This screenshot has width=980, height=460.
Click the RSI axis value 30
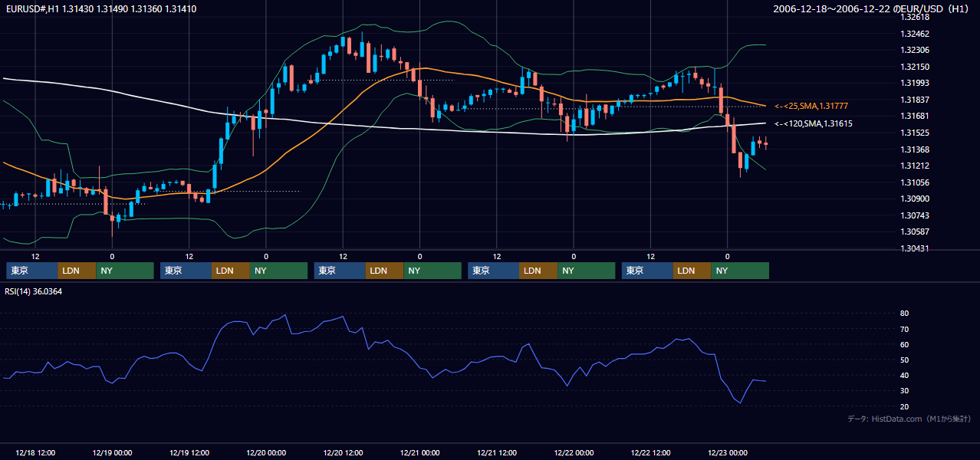coord(905,391)
